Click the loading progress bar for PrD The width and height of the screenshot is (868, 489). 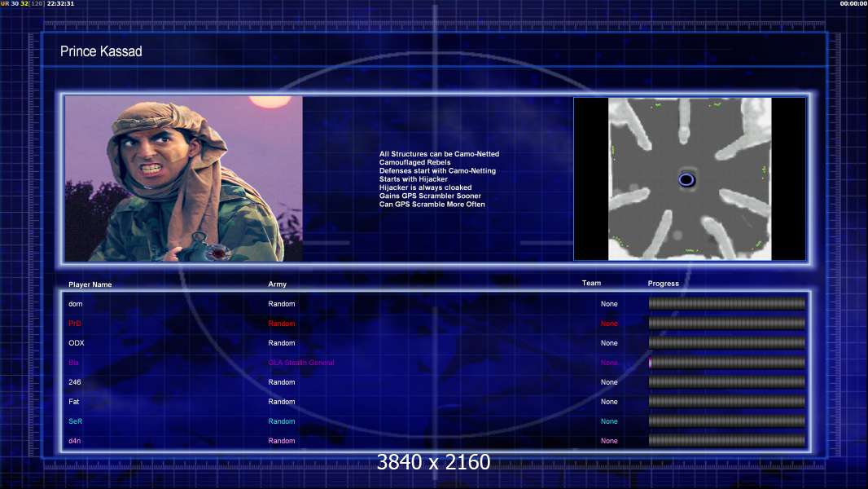tap(727, 323)
